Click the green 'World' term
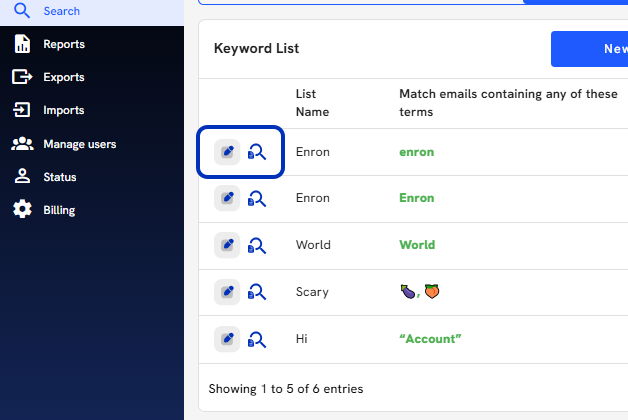 click(417, 245)
